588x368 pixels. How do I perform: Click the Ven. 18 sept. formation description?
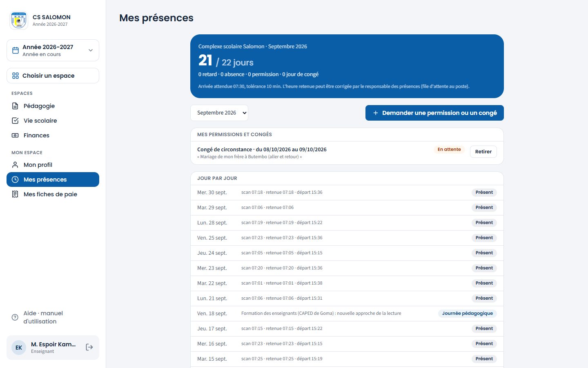click(321, 314)
